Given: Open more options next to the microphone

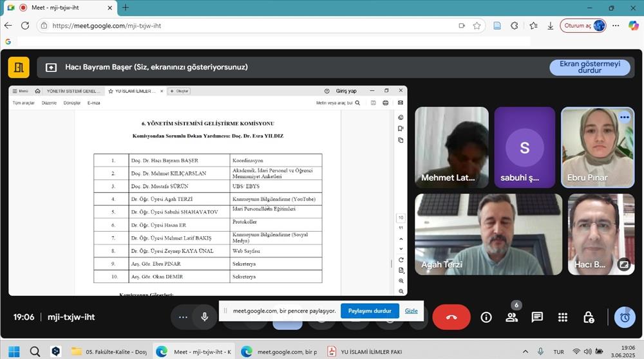Looking at the screenshot, I should tap(183, 317).
